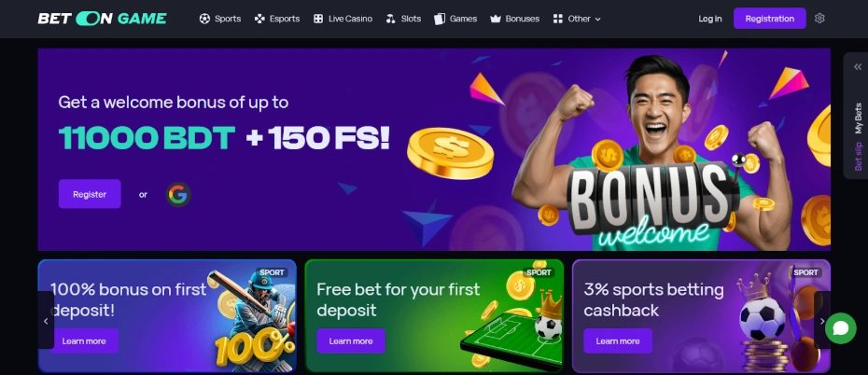This screenshot has height=375, width=868.
Task: Click the Live Casino dice icon
Action: pyautogui.click(x=318, y=19)
